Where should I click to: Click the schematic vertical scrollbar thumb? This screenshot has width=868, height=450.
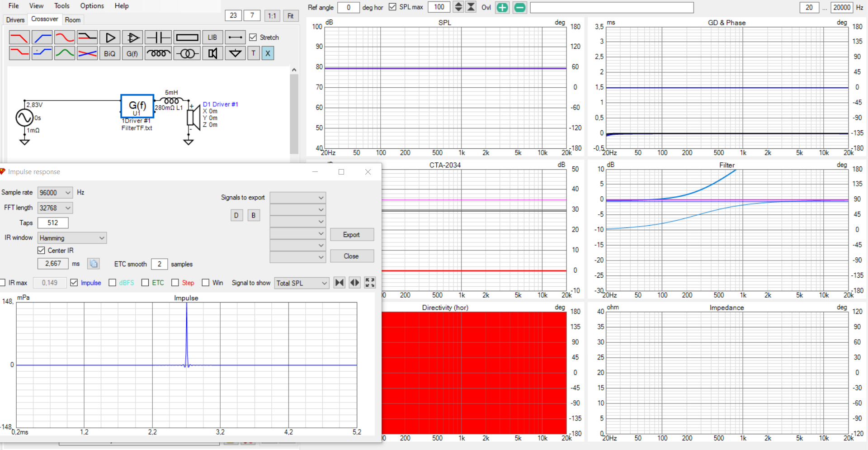pyautogui.click(x=294, y=114)
